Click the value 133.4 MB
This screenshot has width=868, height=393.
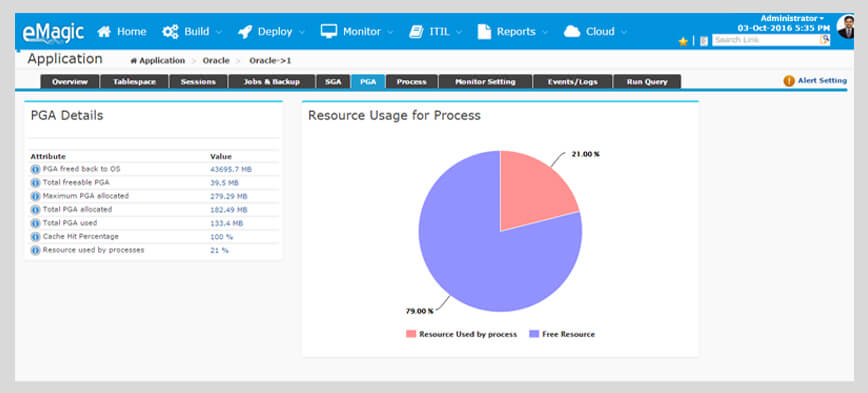(226, 223)
